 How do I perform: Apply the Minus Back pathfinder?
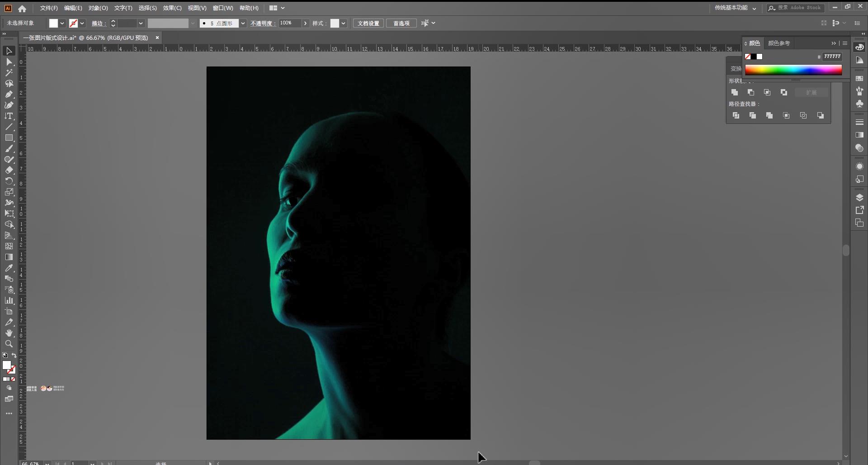tap(821, 116)
